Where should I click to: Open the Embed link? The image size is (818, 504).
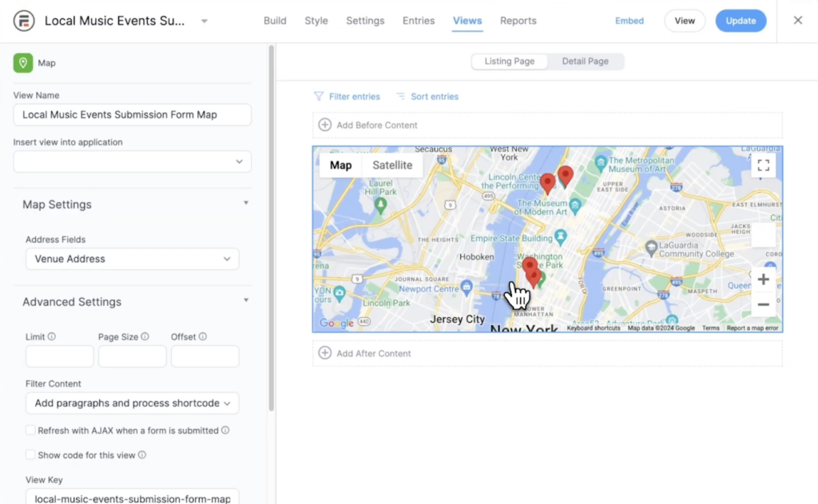click(x=629, y=21)
